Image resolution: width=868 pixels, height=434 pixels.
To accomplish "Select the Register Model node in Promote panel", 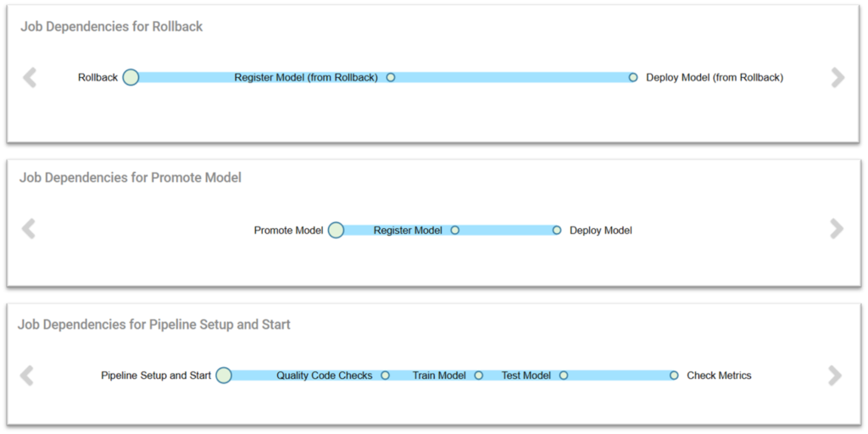I will point(455,231).
